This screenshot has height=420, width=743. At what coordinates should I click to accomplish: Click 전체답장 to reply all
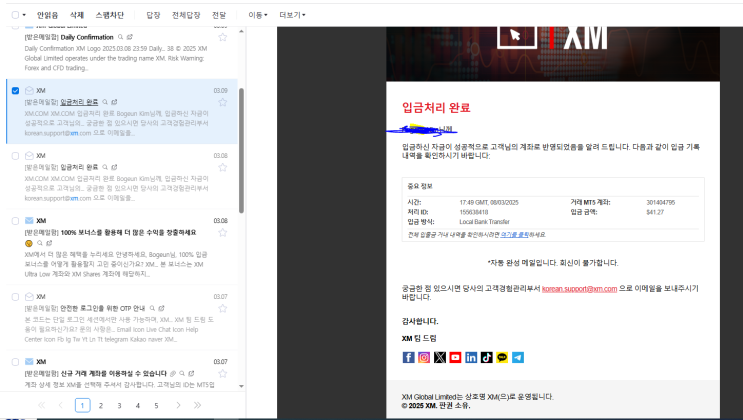186,15
